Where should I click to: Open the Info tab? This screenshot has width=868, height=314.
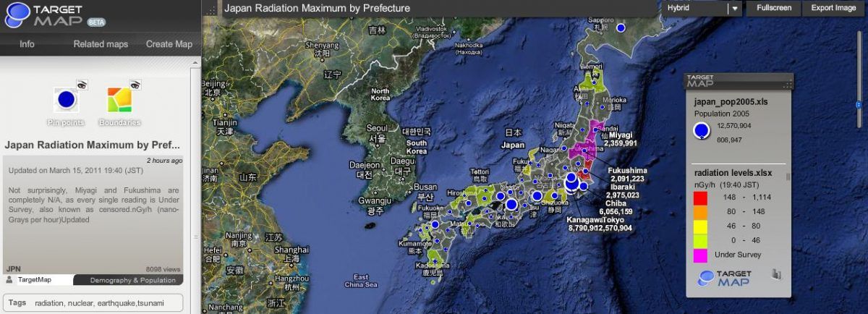click(27, 44)
